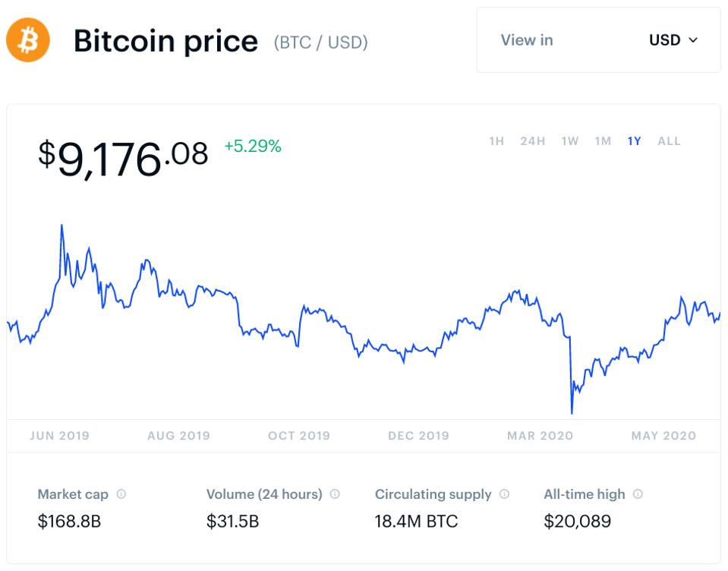Click the chevron arrow next to USD
This screenshot has height=571, width=728.
(692, 40)
